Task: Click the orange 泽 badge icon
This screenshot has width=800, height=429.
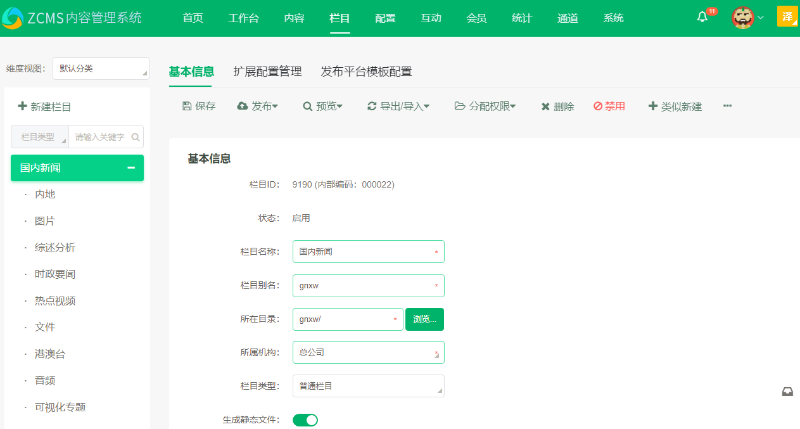Action: click(788, 16)
